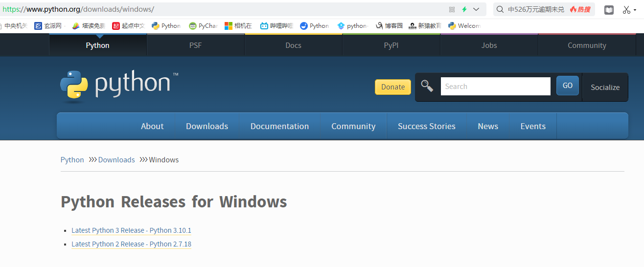Expand the address bar dropdown chevron
Image resolution: width=644 pixels, height=267 pixels.
pyautogui.click(x=476, y=9)
